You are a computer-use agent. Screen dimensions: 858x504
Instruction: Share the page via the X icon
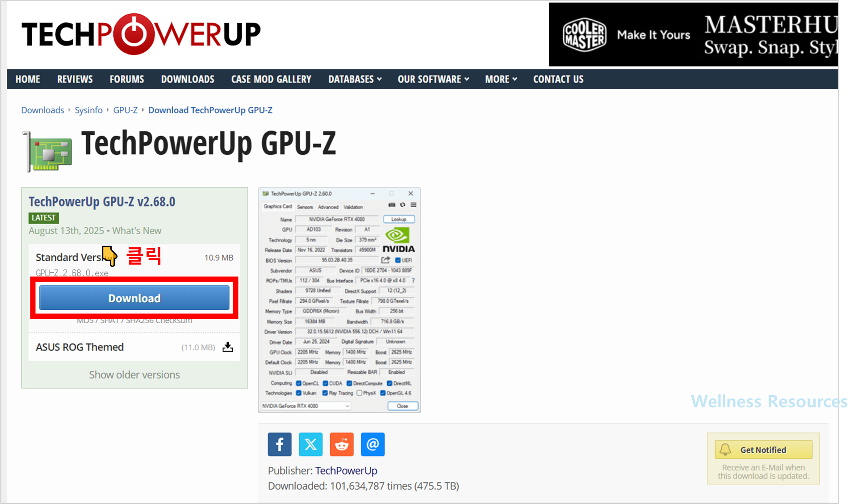(x=310, y=445)
